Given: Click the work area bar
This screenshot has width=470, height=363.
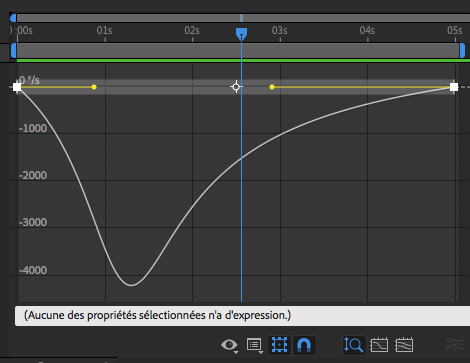Looking at the screenshot, I should click(x=238, y=51).
